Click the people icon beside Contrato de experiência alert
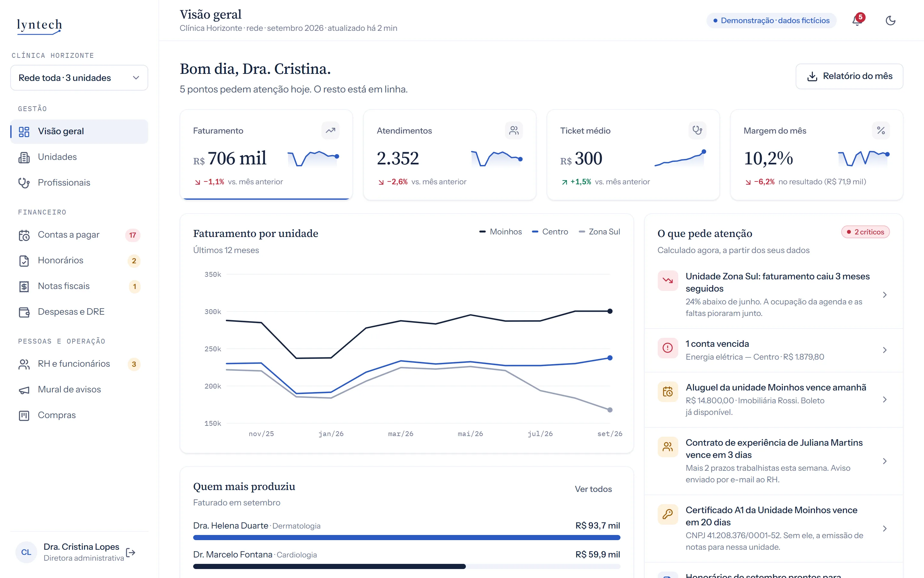924x578 pixels. click(x=668, y=447)
